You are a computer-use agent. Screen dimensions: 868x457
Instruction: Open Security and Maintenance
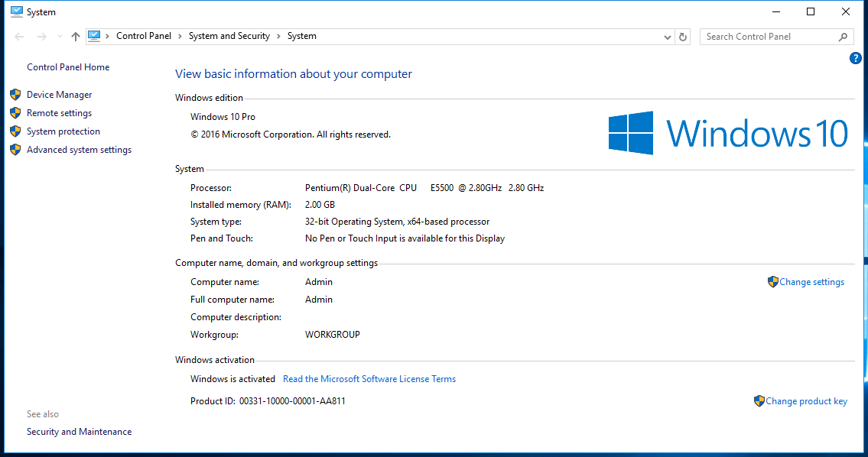(x=79, y=431)
